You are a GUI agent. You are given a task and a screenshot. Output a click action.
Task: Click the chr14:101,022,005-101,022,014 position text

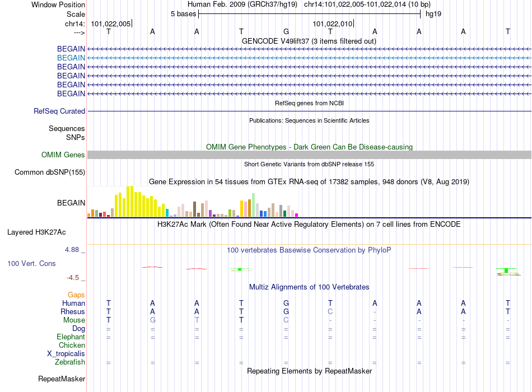point(367,4)
